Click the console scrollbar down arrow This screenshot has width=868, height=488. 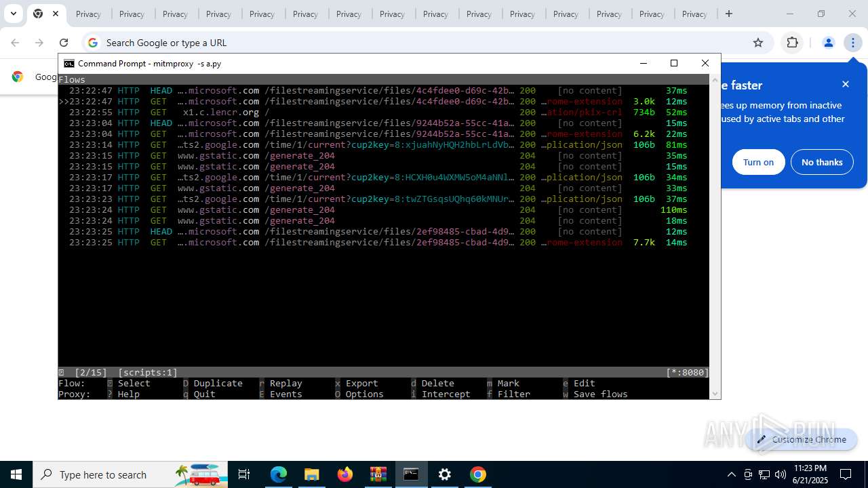(x=715, y=394)
